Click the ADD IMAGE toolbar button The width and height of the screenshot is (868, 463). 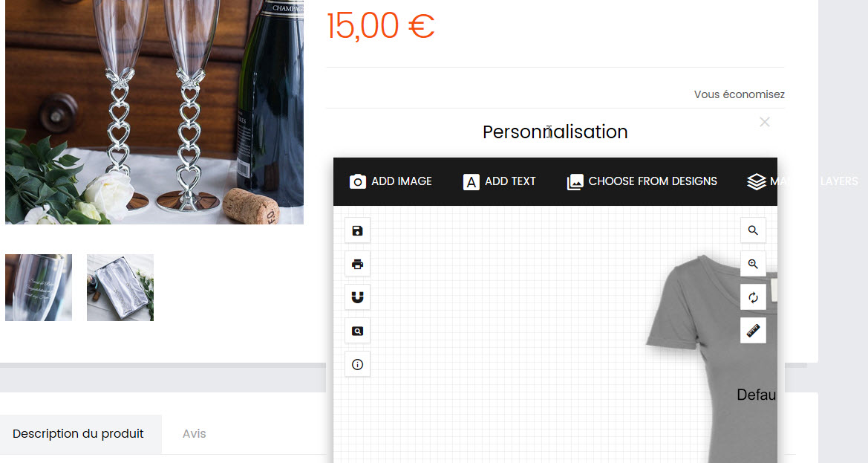click(391, 181)
